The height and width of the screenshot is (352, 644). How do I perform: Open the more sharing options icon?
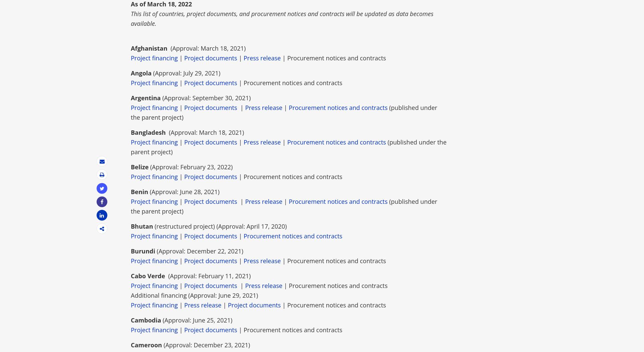[x=102, y=229]
